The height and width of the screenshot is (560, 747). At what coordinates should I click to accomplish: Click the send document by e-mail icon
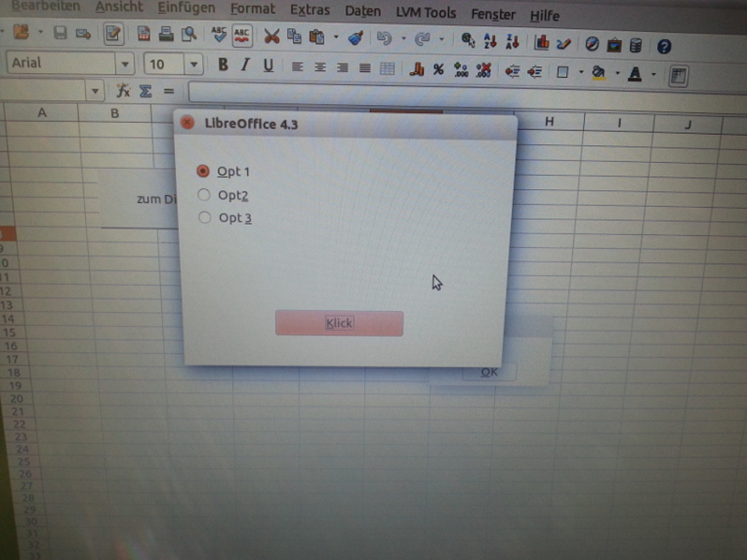[x=83, y=33]
